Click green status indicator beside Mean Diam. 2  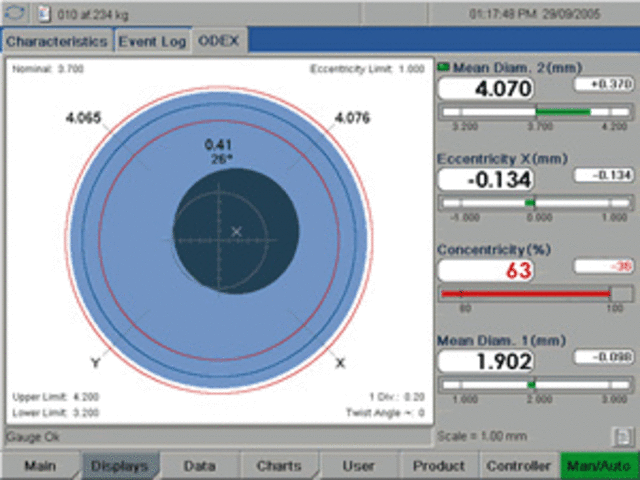coord(444,67)
